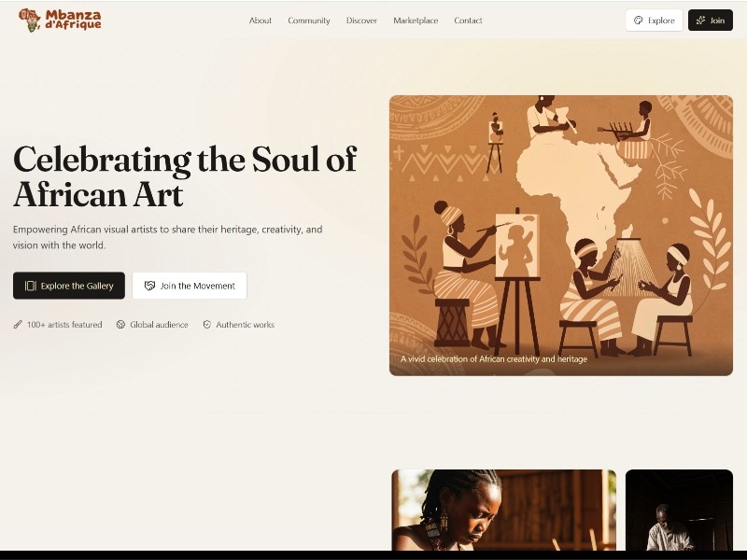Open the African artists hero illustration
Image resolution: width=747 pixels, height=560 pixels.
tap(561, 235)
